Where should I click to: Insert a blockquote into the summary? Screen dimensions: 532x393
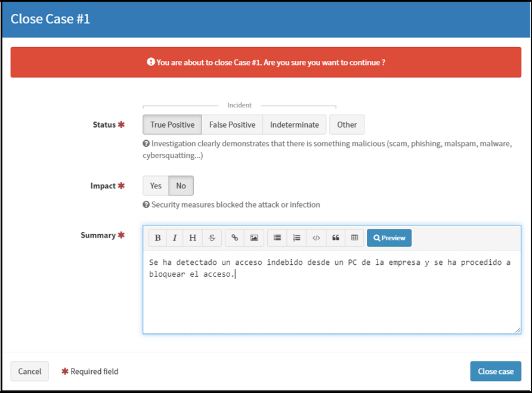point(335,237)
